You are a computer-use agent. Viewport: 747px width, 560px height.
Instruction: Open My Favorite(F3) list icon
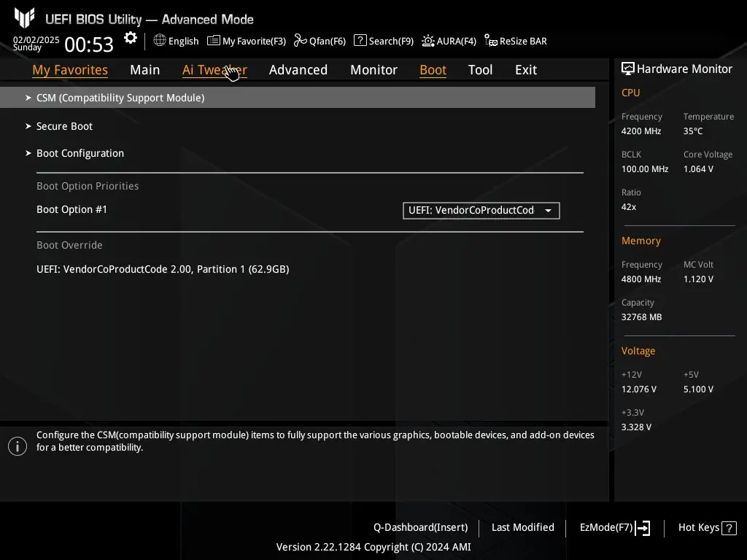click(x=214, y=41)
